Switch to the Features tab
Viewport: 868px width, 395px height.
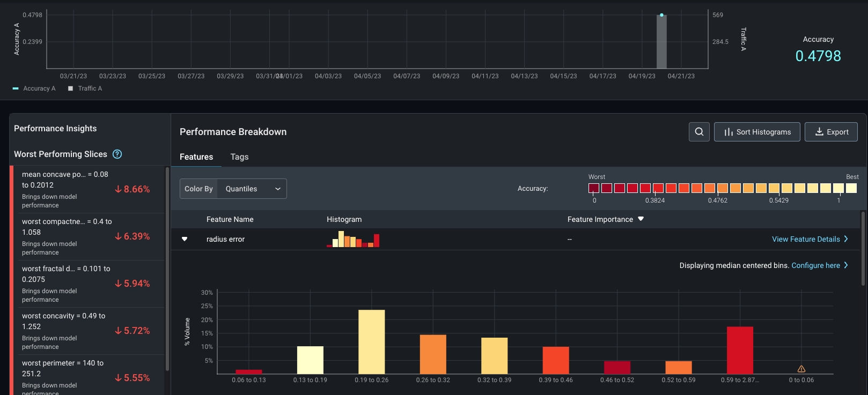pos(196,157)
